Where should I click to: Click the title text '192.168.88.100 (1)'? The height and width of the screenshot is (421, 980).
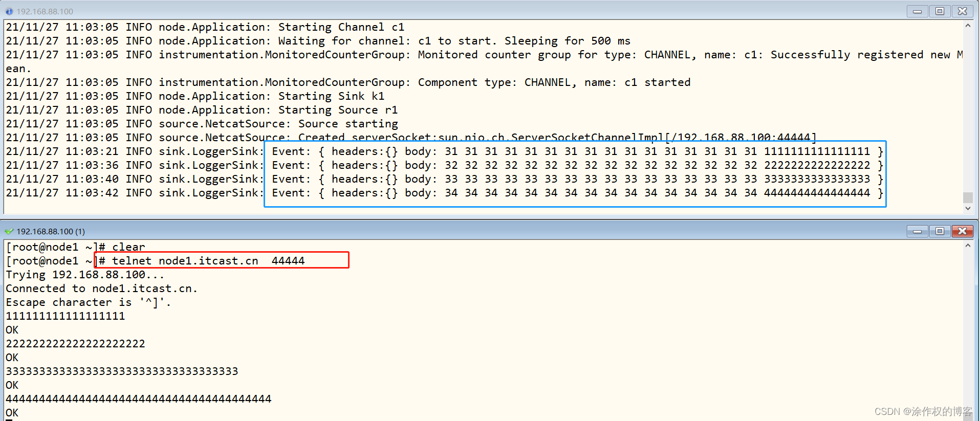51,231
